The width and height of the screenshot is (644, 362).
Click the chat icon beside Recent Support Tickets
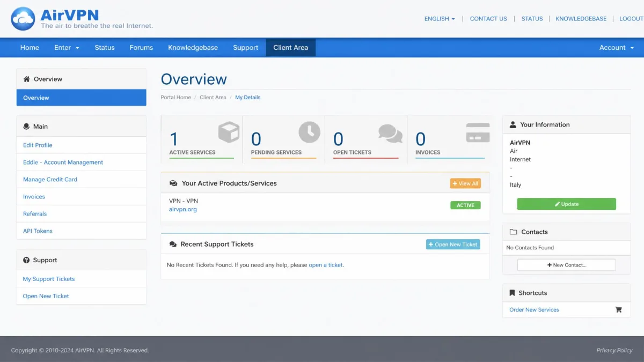click(x=173, y=244)
